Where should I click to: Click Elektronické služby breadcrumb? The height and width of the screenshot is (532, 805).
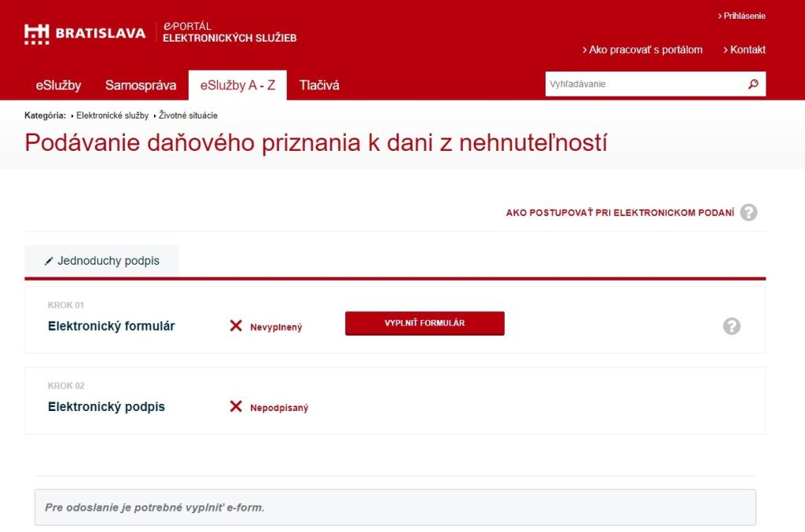[112, 116]
